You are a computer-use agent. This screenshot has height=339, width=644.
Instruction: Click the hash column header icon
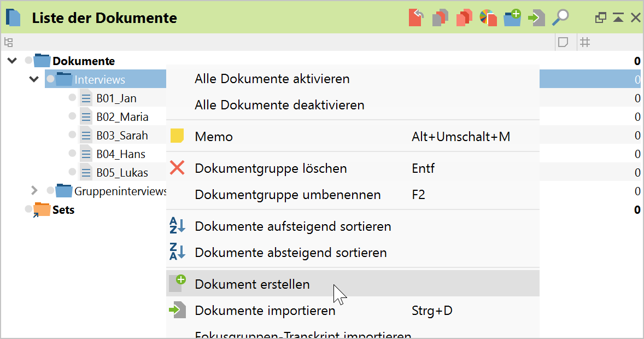(x=585, y=42)
